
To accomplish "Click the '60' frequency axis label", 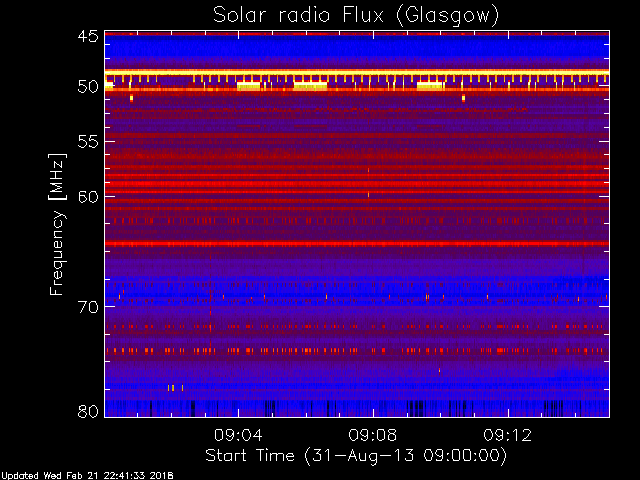I will 88,196.
